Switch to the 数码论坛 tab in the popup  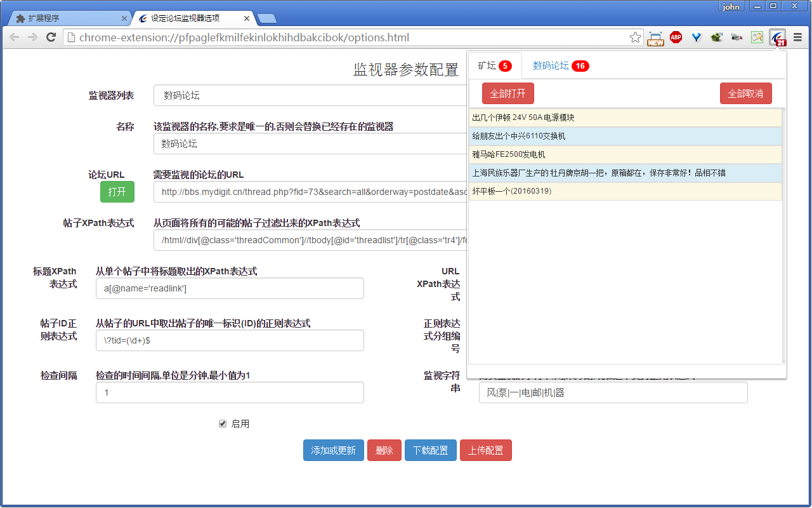coord(560,65)
